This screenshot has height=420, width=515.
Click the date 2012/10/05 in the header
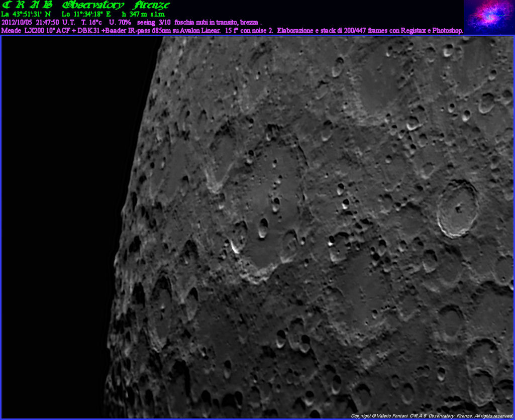[x=18, y=23]
